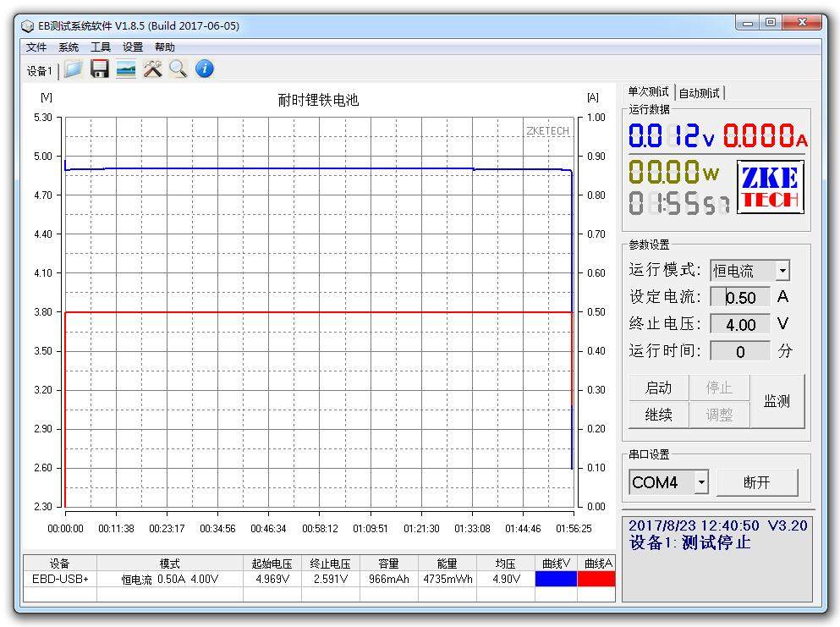The image size is (840, 627).
Task: Open the 工具 menu
Action: [x=101, y=47]
